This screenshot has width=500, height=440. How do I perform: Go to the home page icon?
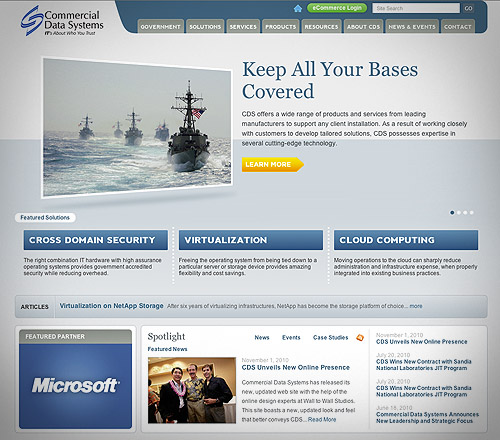298,8
